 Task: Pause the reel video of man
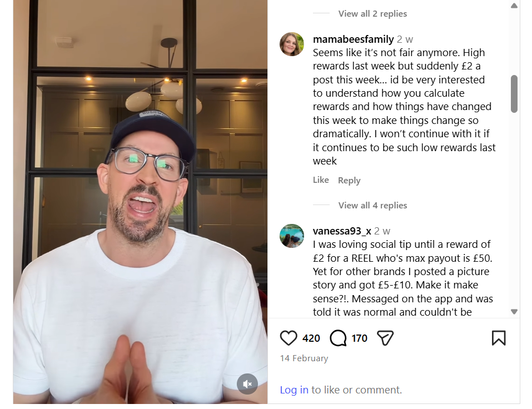(140, 202)
